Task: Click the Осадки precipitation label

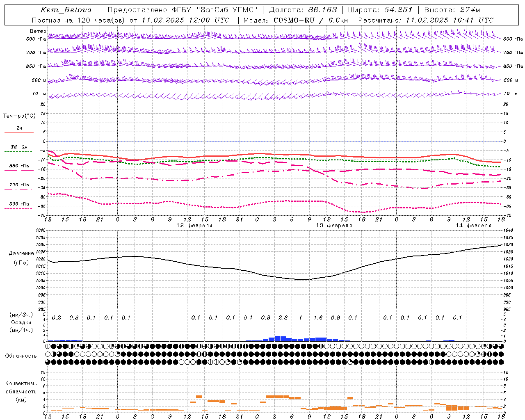Action: click(x=21, y=322)
